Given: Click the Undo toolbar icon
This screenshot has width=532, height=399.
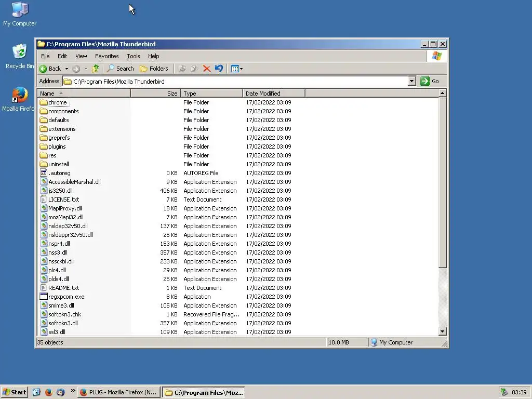Looking at the screenshot, I should [219, 69].
